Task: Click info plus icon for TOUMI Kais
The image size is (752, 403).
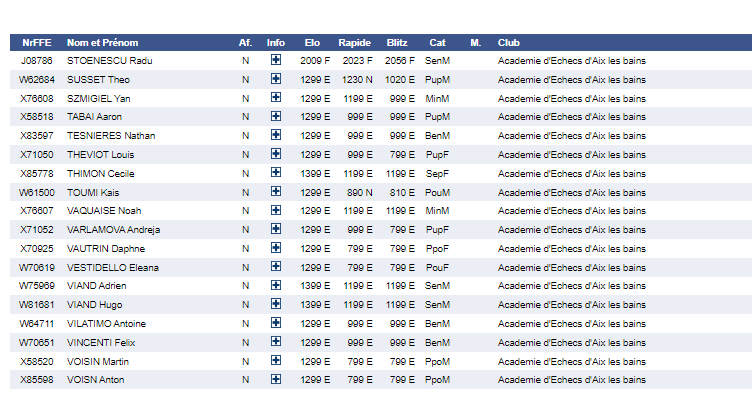Action: (x=276, y=191)
